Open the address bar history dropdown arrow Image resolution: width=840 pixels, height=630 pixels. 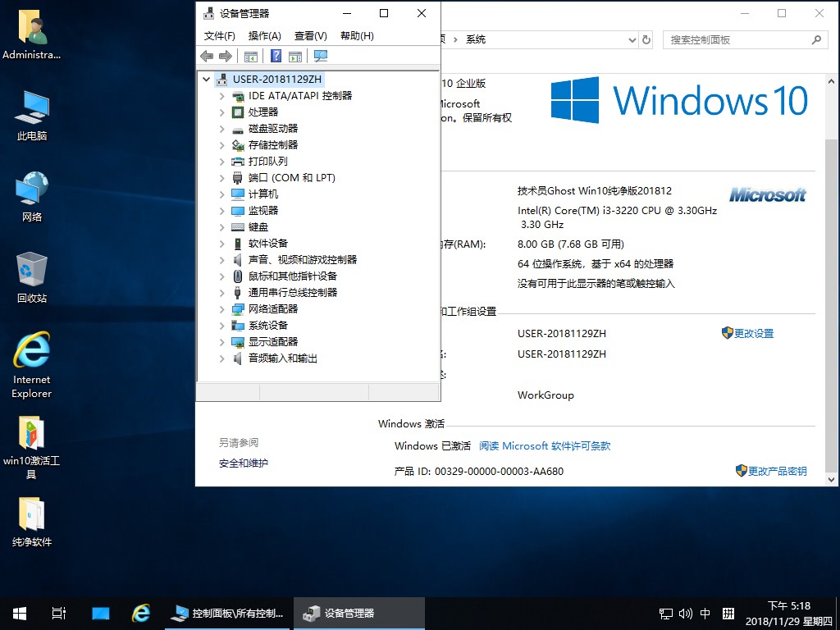click(x=631, y=39)
